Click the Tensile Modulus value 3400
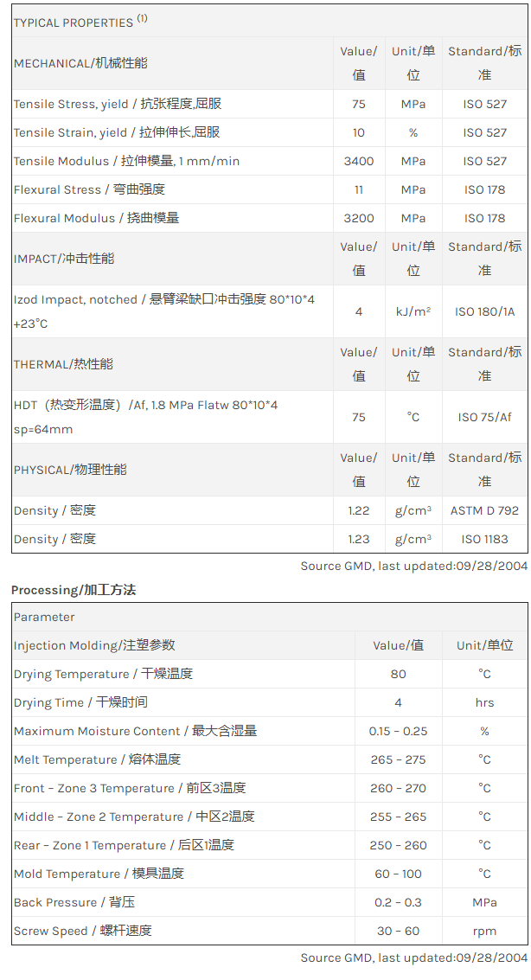The image size is (531, 980). coord(359,161)
